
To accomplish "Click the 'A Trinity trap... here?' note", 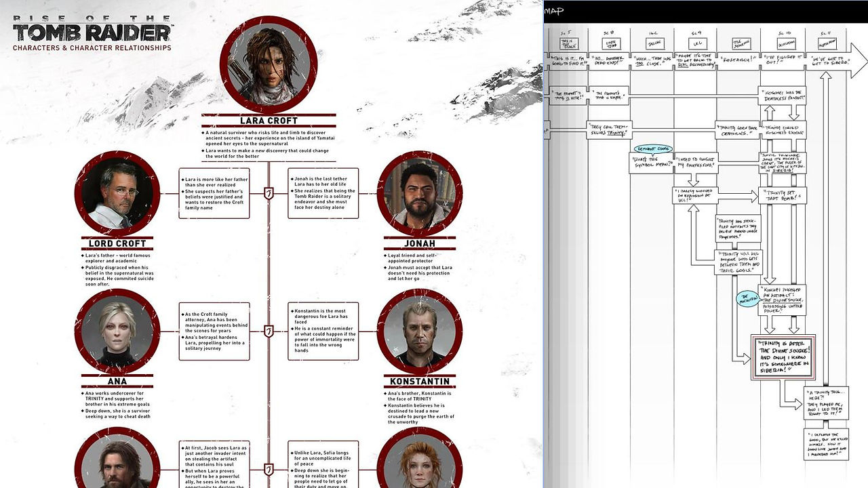I will tap(826, 403).
